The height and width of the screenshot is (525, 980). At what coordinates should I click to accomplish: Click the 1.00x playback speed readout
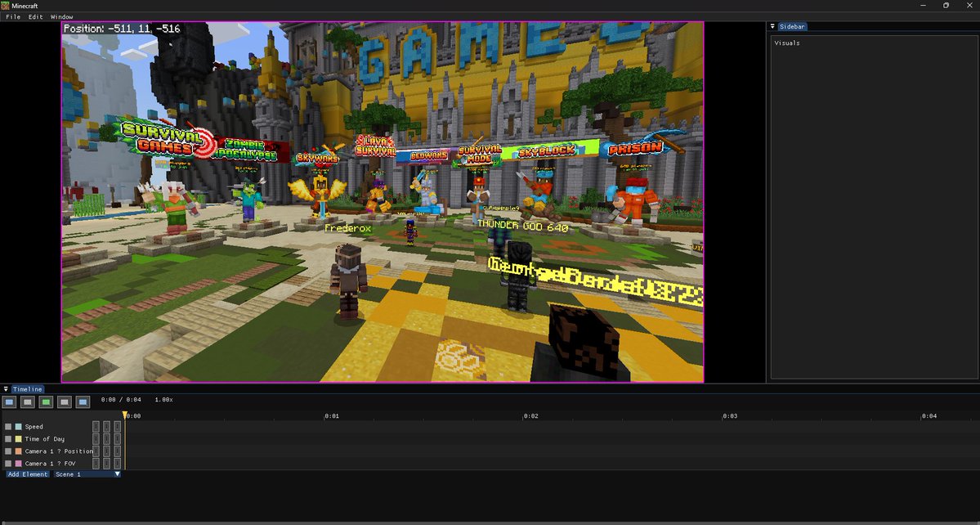163,399
